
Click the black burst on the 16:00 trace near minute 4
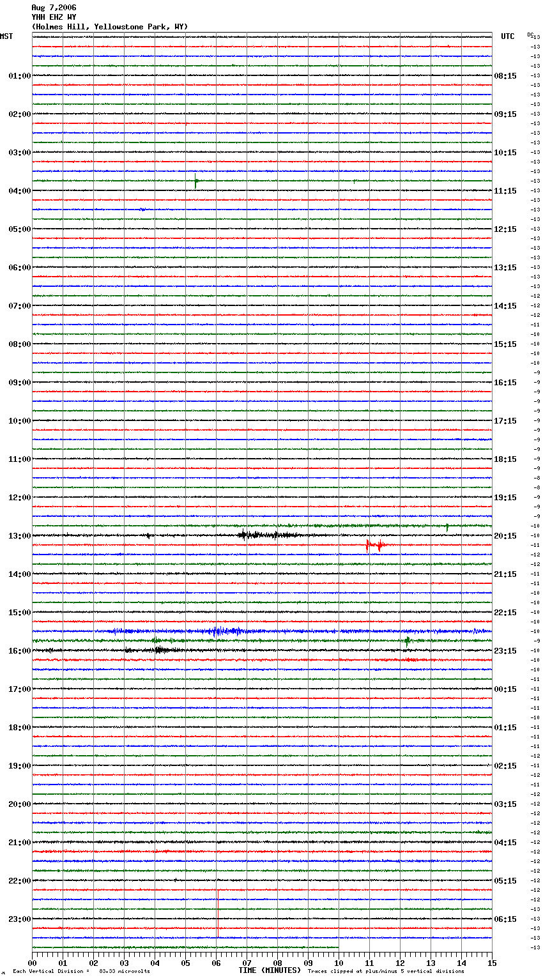pyautogui.click(x=161, y=650)
